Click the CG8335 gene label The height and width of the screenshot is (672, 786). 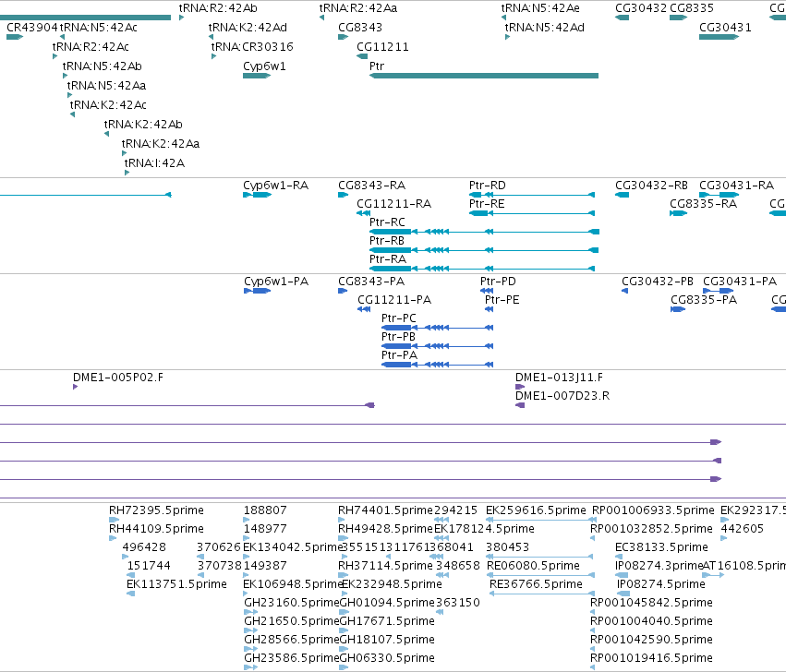pyautogui.click(x=692, y=8)
